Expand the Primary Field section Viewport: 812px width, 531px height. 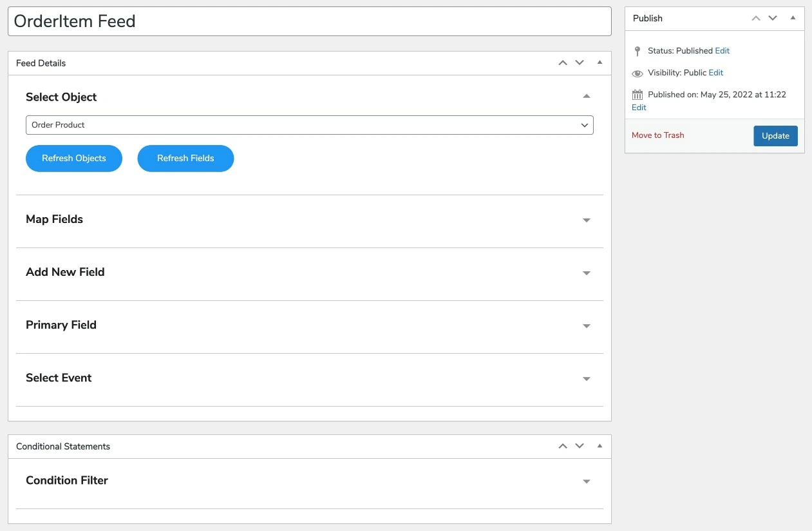point(586,326)
